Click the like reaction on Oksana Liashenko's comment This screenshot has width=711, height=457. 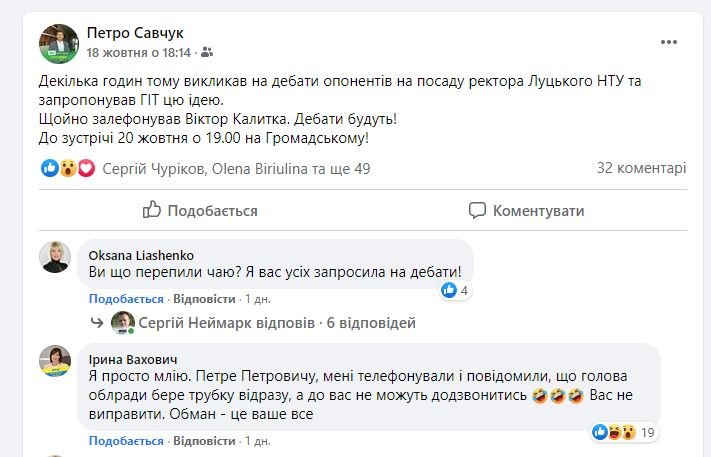(x=449, y=291)
